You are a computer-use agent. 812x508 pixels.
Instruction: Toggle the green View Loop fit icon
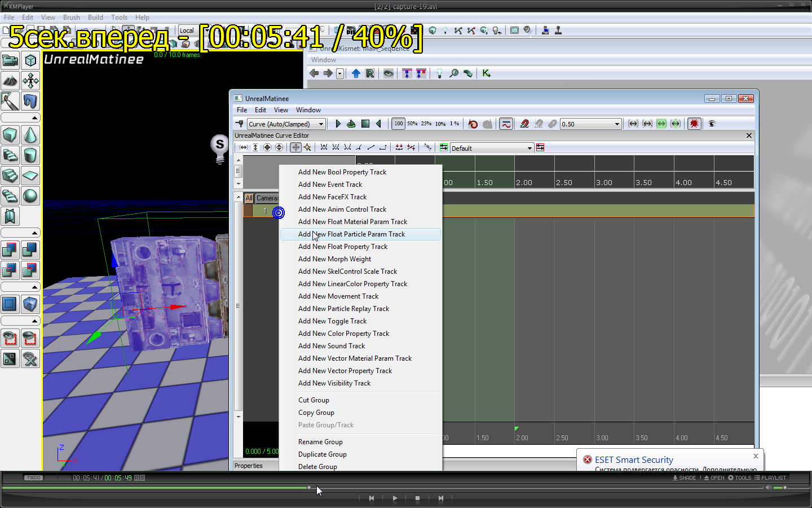tap(661, 124)
